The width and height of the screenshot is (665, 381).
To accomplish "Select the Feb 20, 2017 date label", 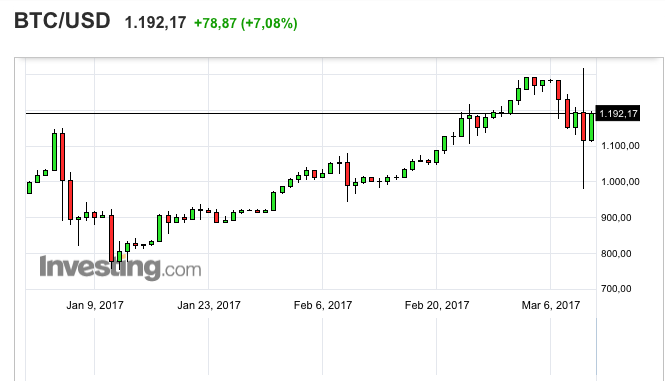I will tap(437, 305).
